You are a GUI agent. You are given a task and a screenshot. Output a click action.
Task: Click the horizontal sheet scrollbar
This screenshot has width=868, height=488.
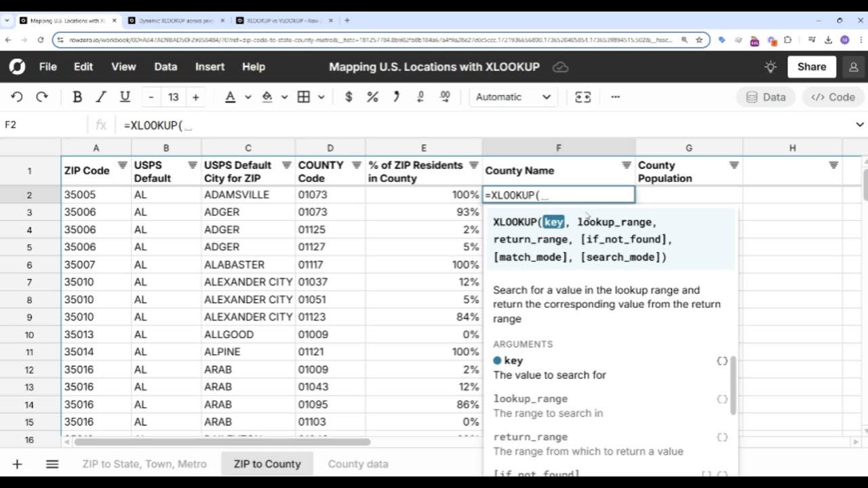(222, 443)
